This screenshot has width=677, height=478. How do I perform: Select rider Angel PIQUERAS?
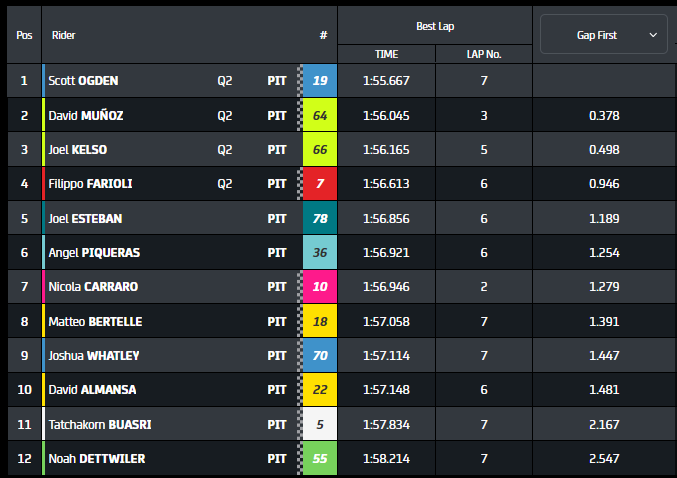pos(94,253)
